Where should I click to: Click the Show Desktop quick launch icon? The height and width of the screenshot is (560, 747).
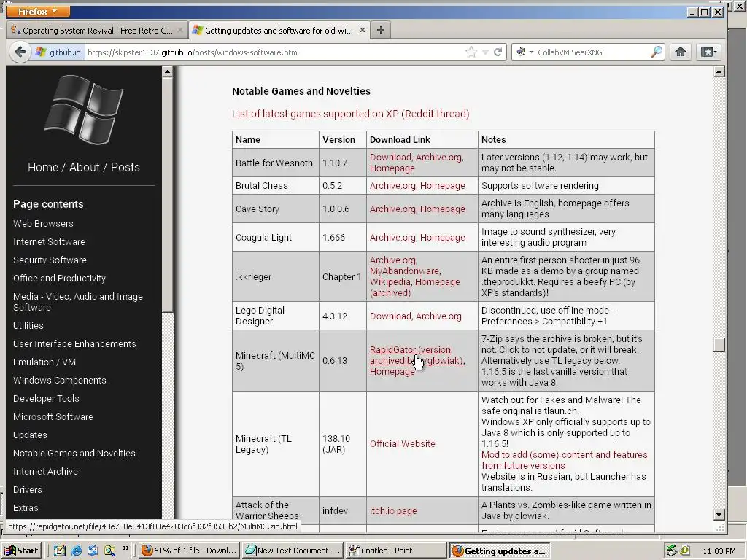60,551
